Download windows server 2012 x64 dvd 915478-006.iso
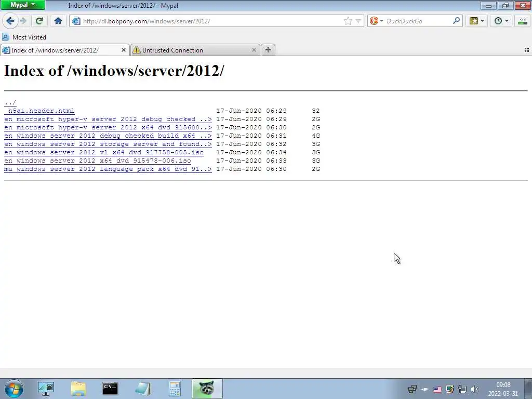 click(98, 161)
